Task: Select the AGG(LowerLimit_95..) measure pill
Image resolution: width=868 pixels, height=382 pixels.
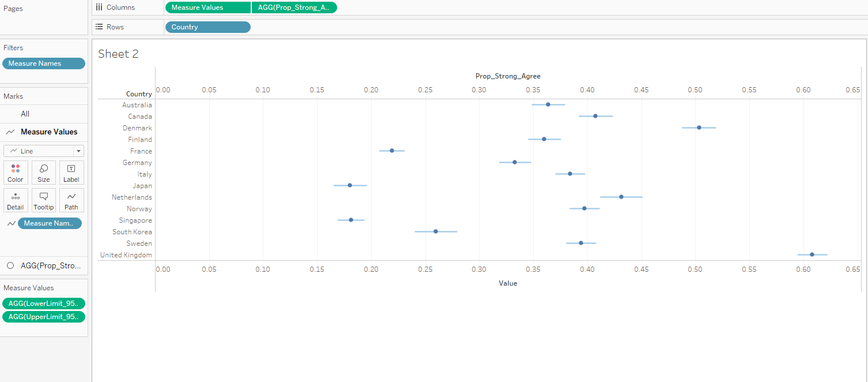Action: (x=44, y=304)
